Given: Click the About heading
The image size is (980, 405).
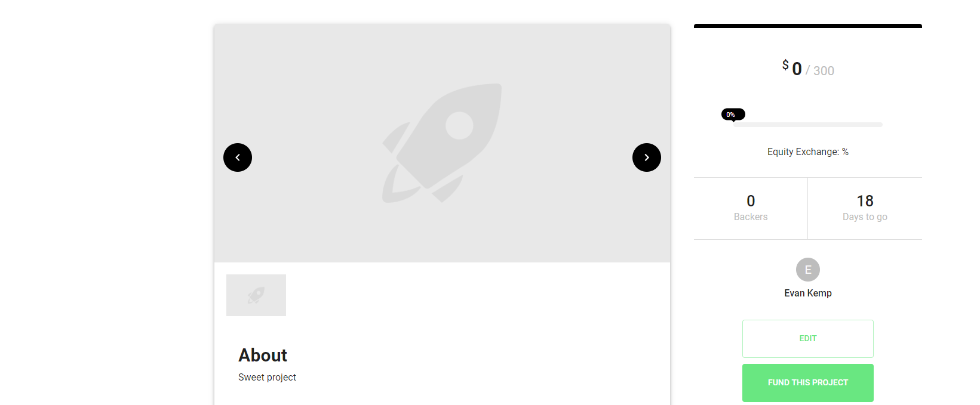Looking at the screenshot, I should [263, 355].
